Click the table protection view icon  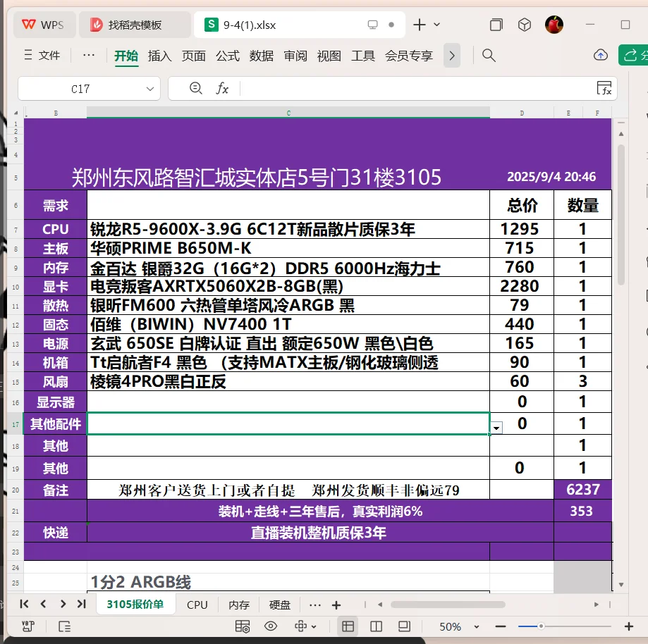click(242, 626)
